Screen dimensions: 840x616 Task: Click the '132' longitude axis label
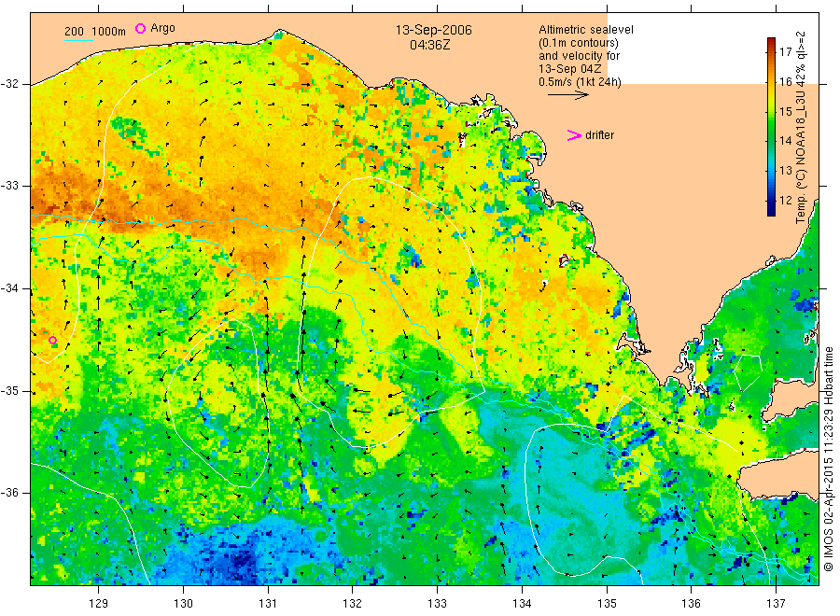coord(353,604)
